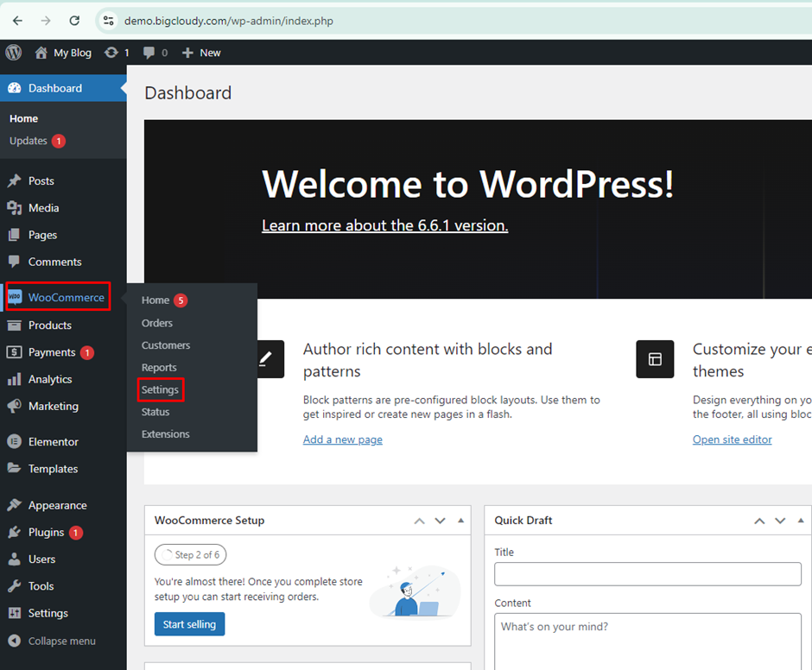Open the comments bubble icon in admin bar
Viewport: 812px width, 670px height.
[x=149, y=53]
